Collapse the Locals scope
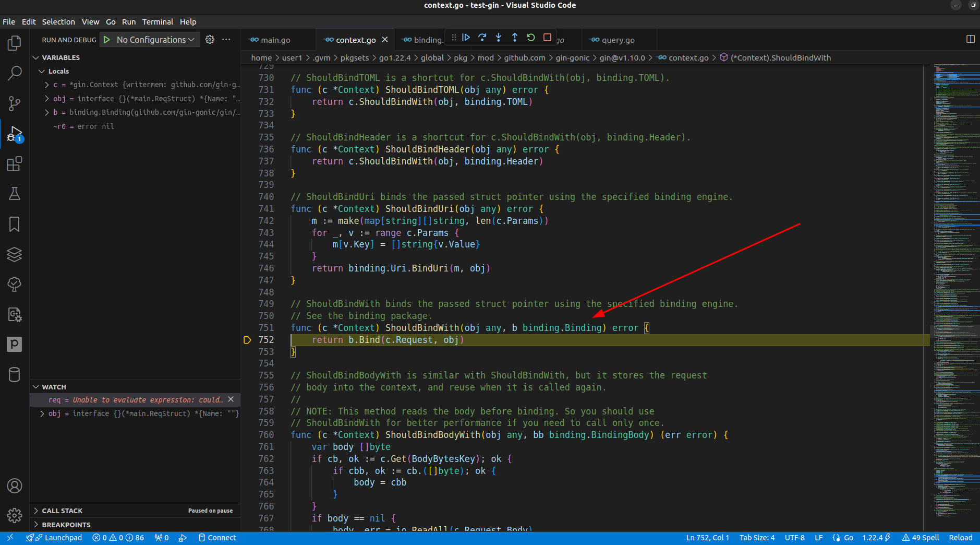Screen dimensions: 980x545 click(x=42, y=72)
